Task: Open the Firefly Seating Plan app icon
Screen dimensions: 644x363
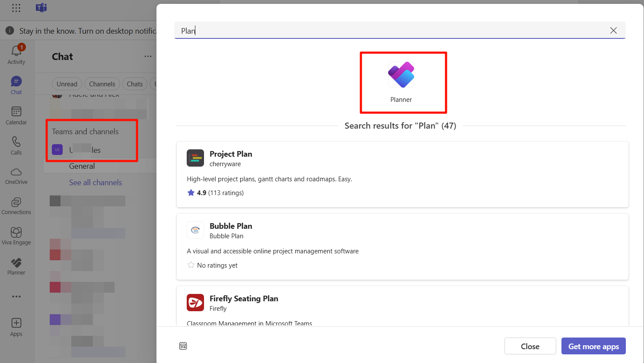Action: (x=195, y=303)
